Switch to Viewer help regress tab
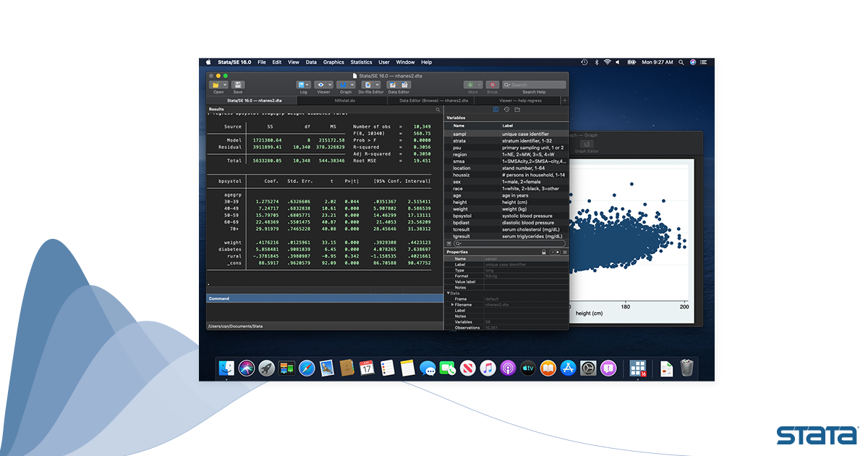 (x=519, y=101)
